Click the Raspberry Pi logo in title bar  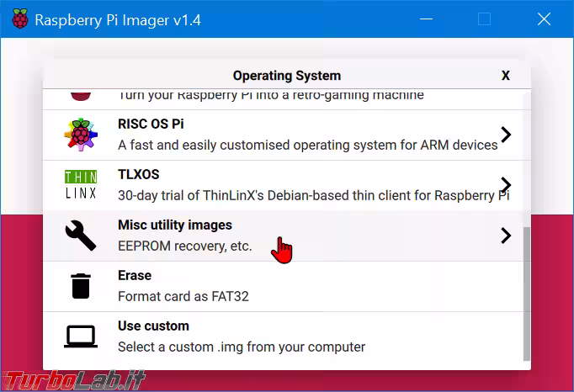point(18,19)
